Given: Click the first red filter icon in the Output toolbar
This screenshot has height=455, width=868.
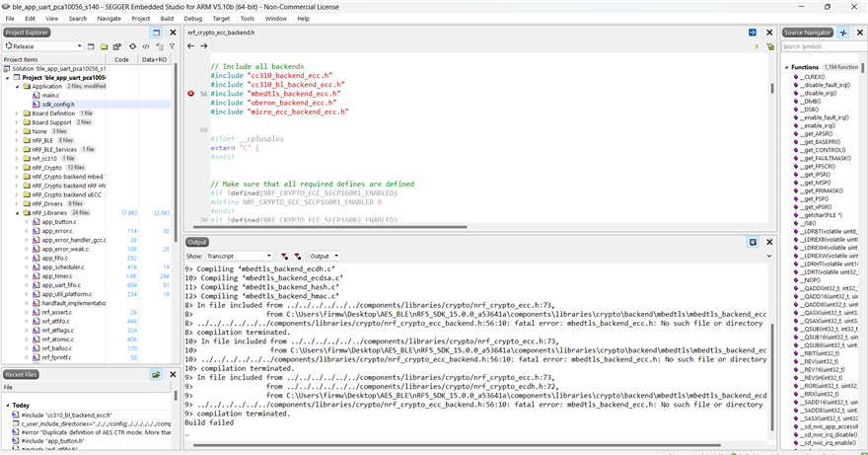Looking at the screenshot, I should (x=284, y=256).
